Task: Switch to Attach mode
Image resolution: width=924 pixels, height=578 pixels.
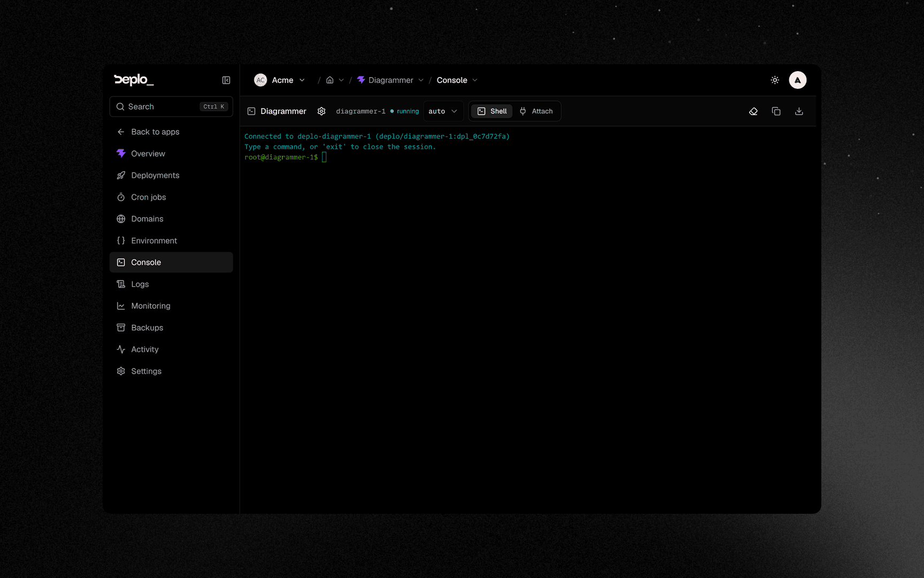Action: pos(536,111)
